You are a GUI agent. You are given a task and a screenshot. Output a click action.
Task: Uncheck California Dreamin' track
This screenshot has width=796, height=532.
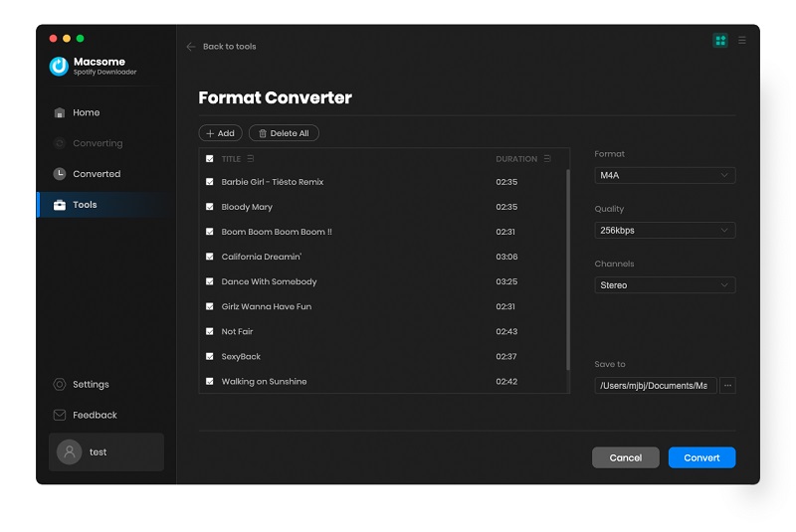210,257
